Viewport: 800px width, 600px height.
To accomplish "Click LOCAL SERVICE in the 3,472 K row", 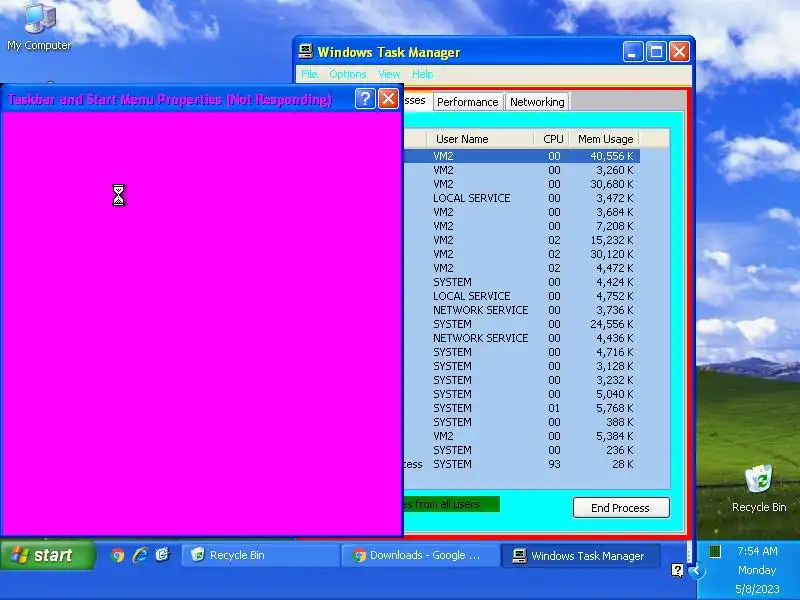I will 471,198.
